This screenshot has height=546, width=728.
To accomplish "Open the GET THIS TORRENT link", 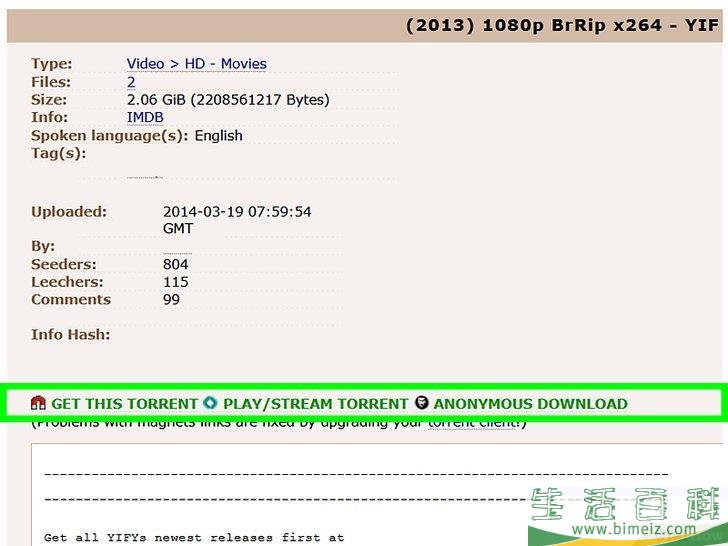I will pyautogui.click(x=124, y=403).
